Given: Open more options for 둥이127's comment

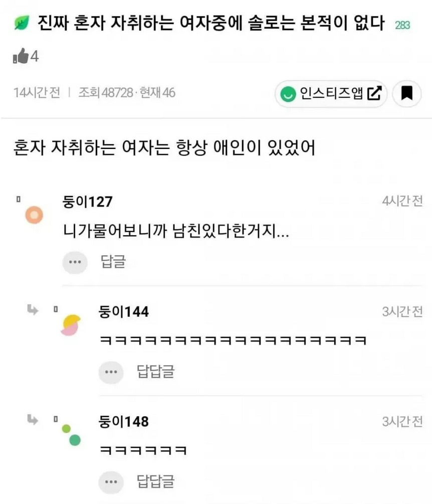Looking at the screenshot, I should point(75,262).
